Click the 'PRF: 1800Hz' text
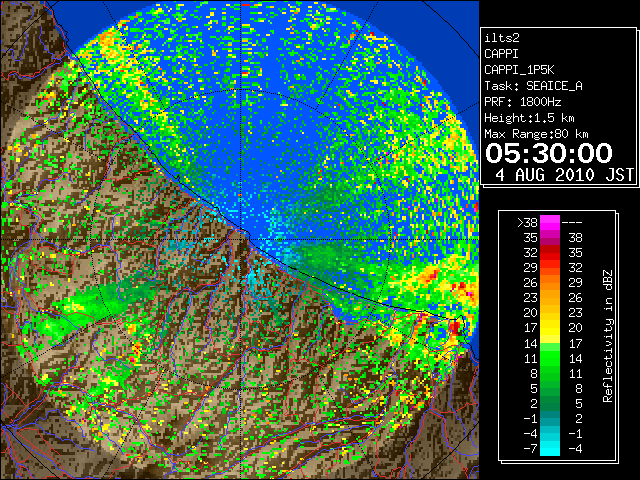This screenshot has width=640, height=480. pyautogui.click(x=522, y=102)
